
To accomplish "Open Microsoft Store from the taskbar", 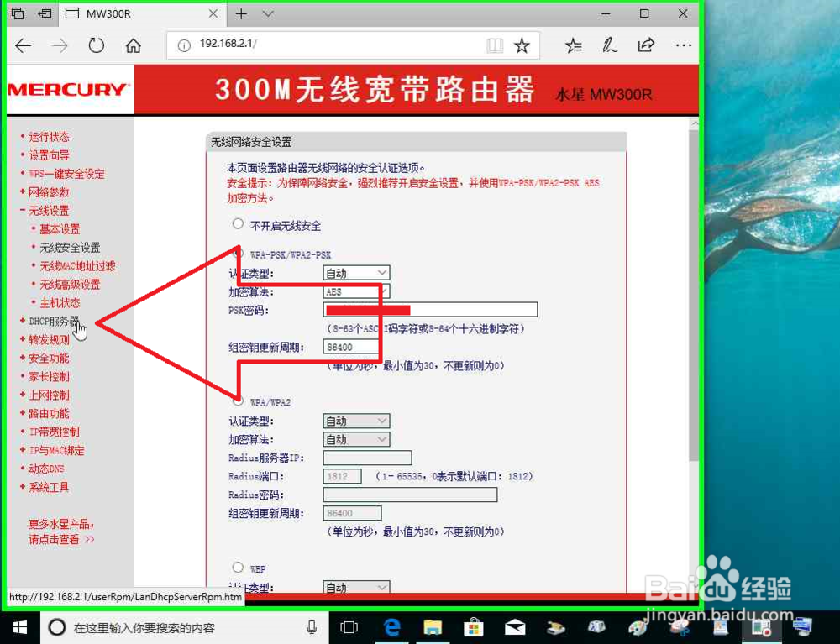I will coord(474,627).
